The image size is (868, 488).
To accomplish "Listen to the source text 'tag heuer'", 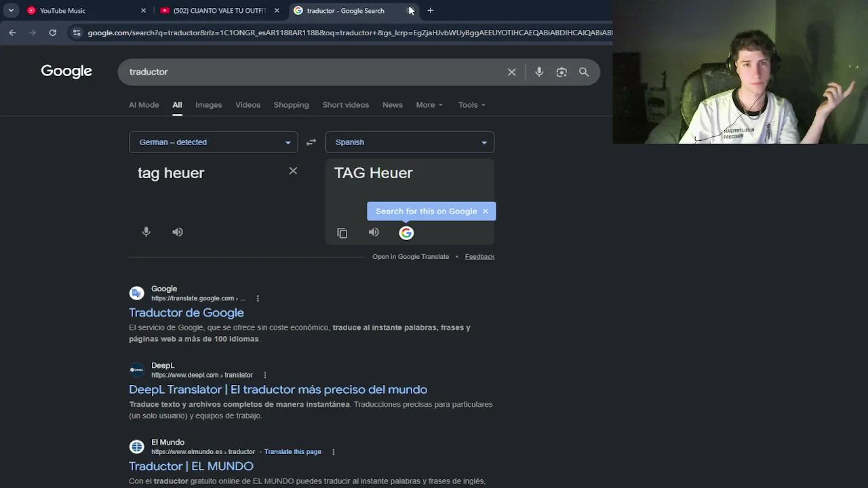I will point(178,232).
